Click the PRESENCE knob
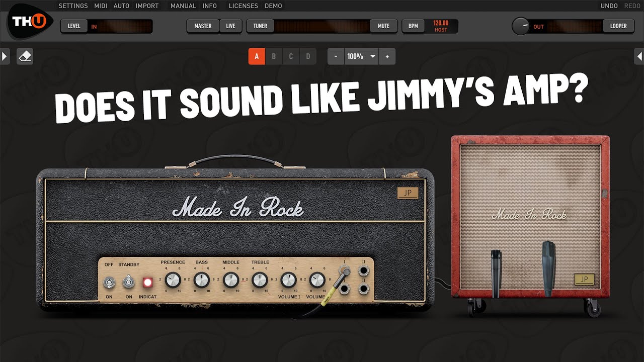The width and height of the screenshot is (644, 362). pyautogui.click(x=173, y=280)
